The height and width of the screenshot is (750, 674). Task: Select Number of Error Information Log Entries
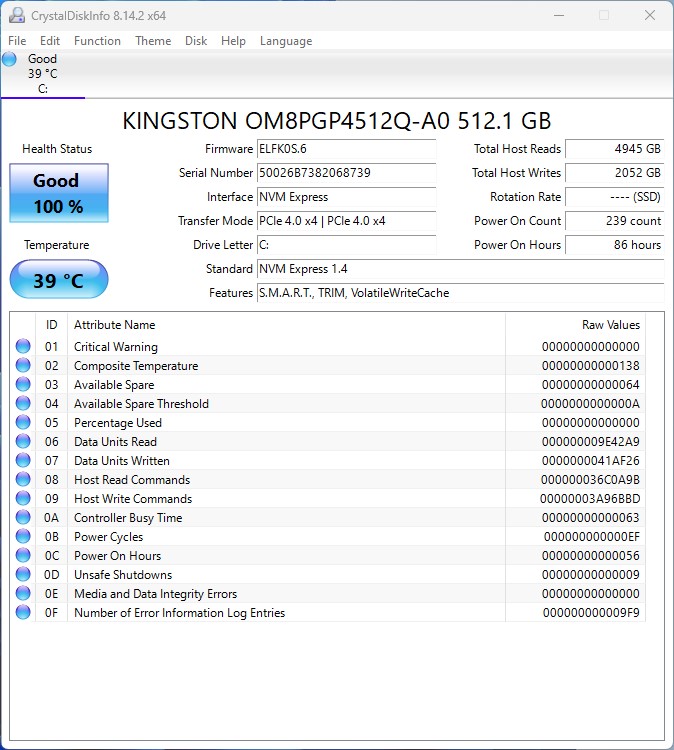tap(179, 613)
